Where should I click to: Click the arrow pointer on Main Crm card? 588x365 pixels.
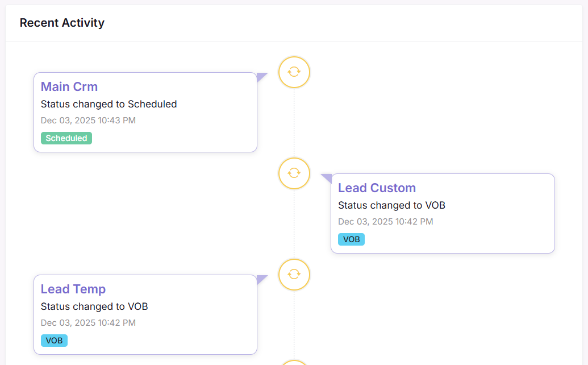(261, 76)
